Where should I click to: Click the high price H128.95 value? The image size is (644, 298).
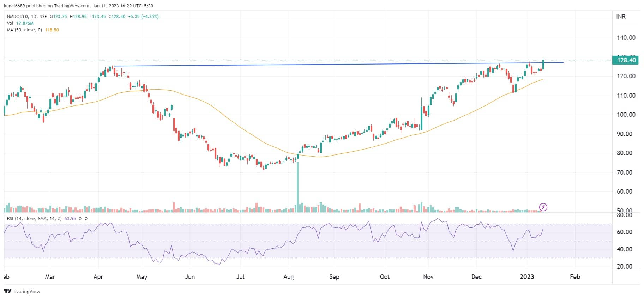coord(78,17)
